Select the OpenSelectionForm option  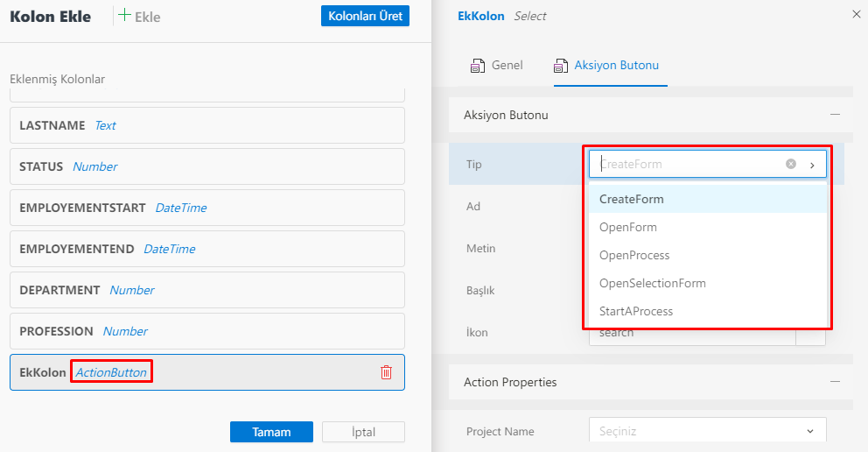point(652,283)
